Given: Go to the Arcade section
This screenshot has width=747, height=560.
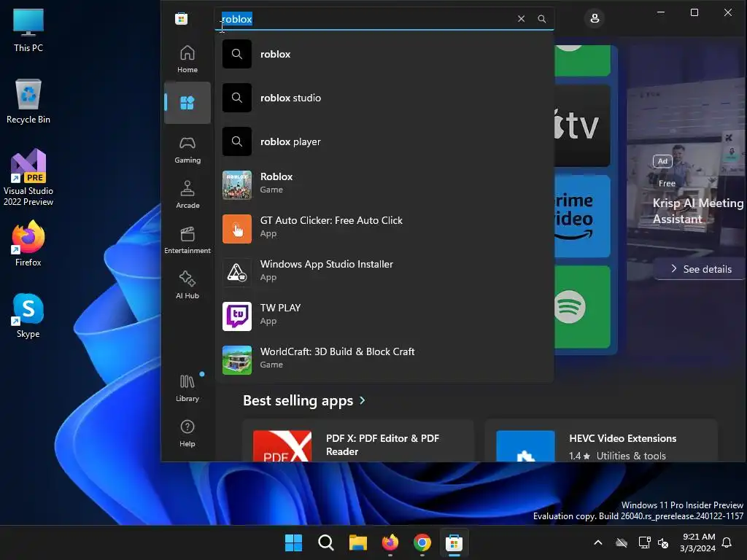Looking at the screenshot, I should 187,195.
